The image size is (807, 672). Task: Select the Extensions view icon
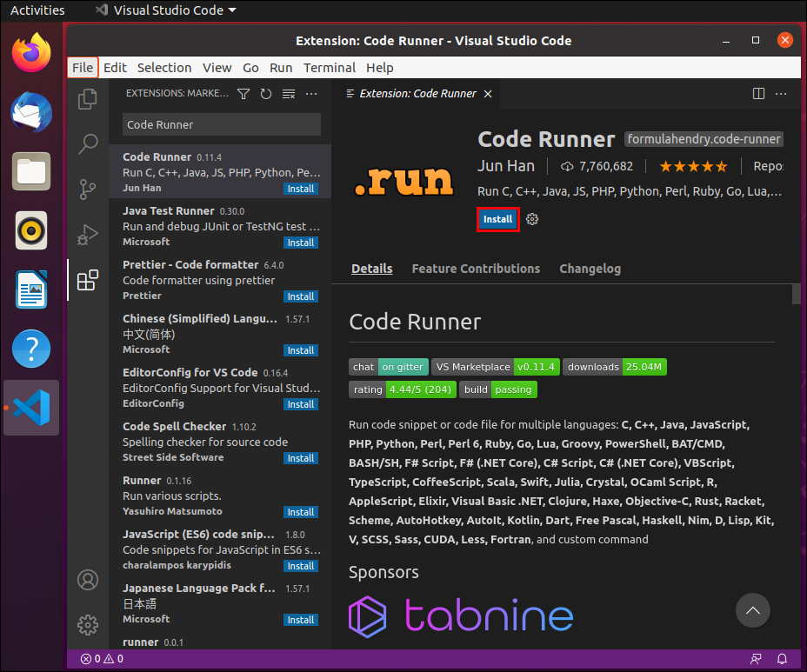tap(88, 280)
